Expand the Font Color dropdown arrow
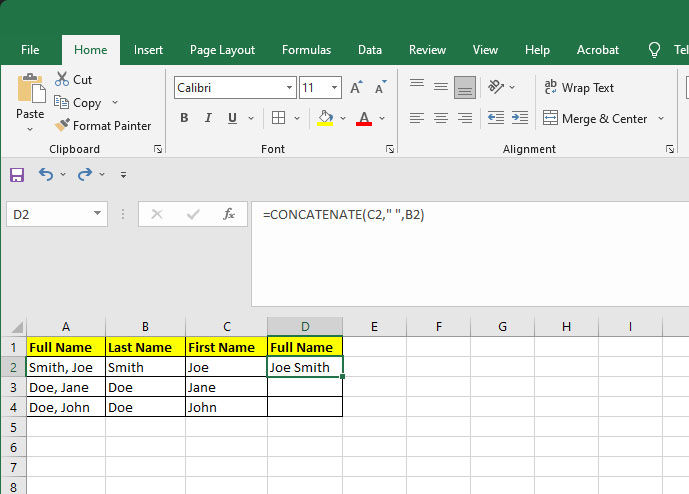Screen dimensions: 689x494 [x=382, y=118]
